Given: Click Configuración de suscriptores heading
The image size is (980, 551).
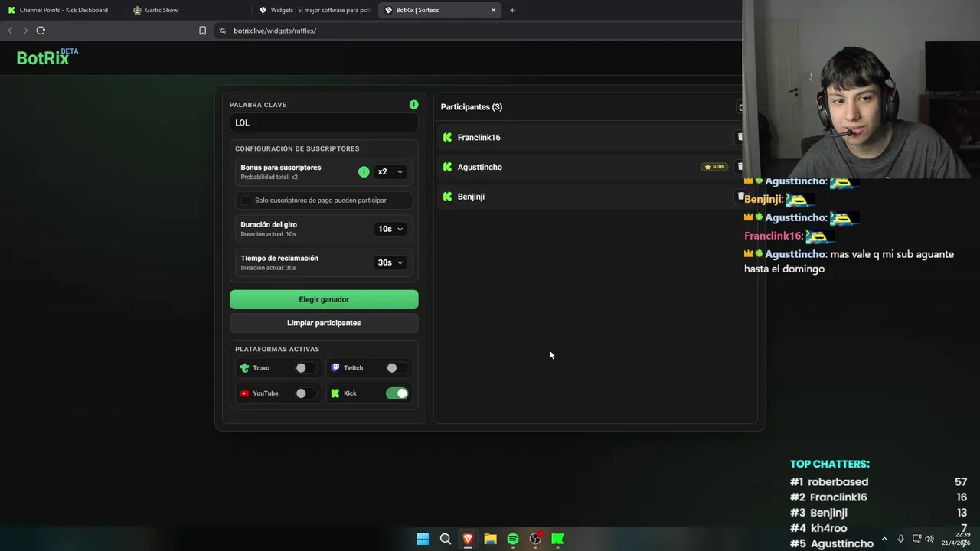Looking at the screenshot, I should coord(297,148).
